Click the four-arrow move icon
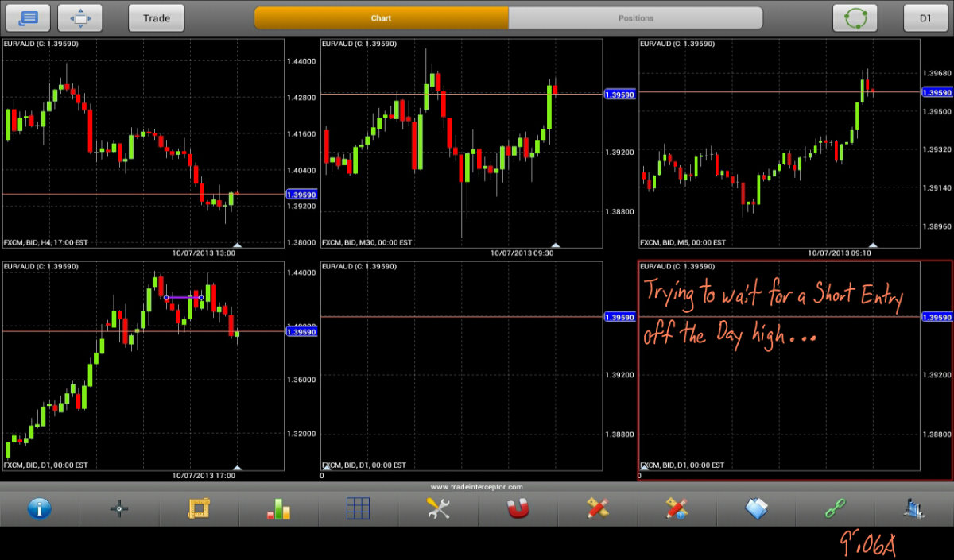The width and height of the screenshot is (954, 560). (x=80, y=17)
